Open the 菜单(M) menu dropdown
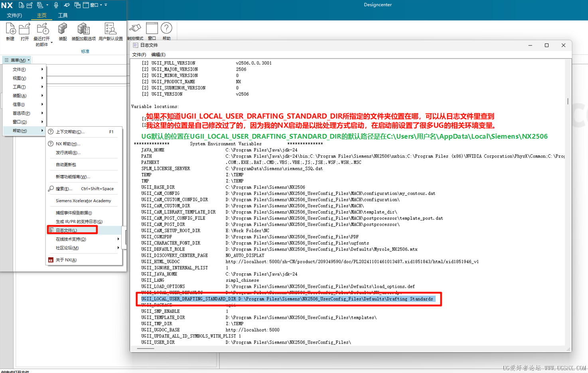 point(17,60)
